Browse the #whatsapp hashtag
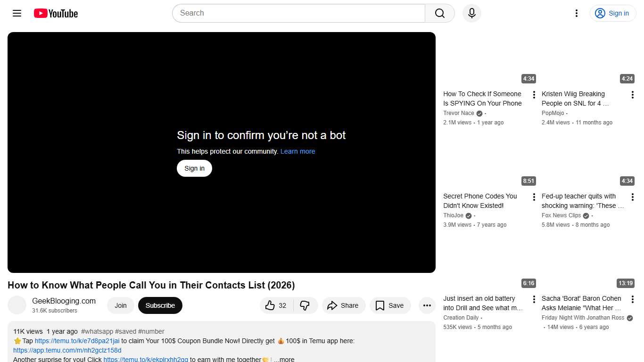 (97, 331)
